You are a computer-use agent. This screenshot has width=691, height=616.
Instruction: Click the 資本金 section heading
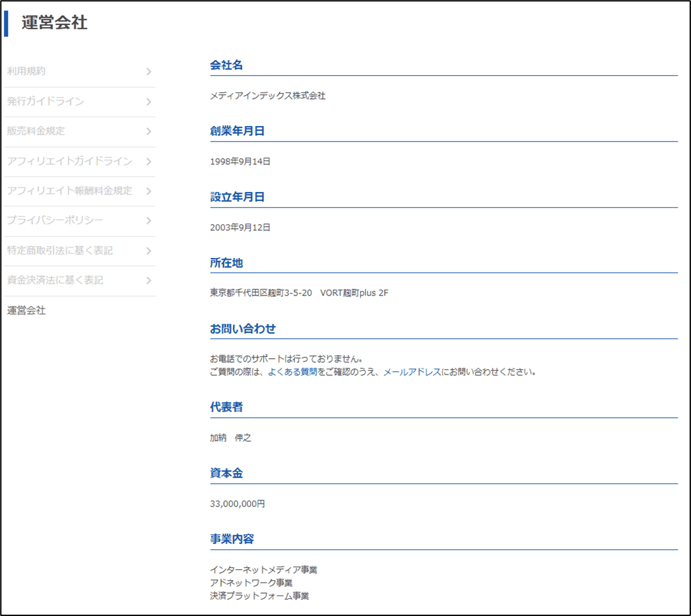(x=226, y=474)
